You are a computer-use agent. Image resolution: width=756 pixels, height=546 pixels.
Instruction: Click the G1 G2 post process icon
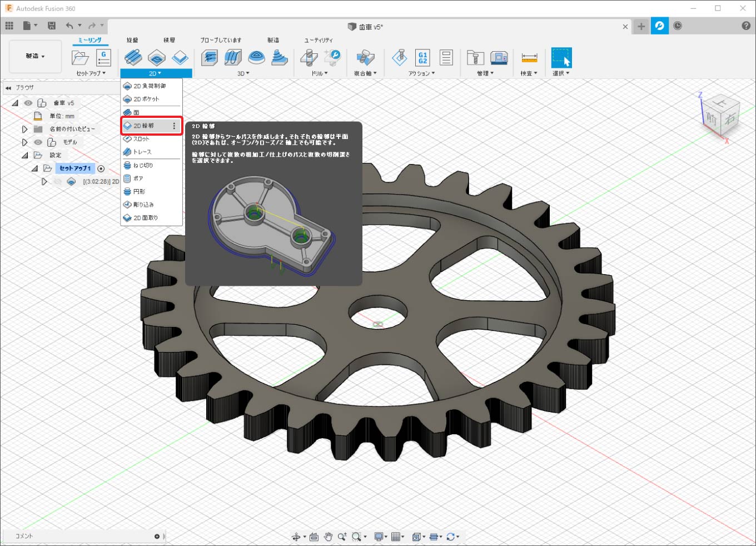(x=422, y=58)
